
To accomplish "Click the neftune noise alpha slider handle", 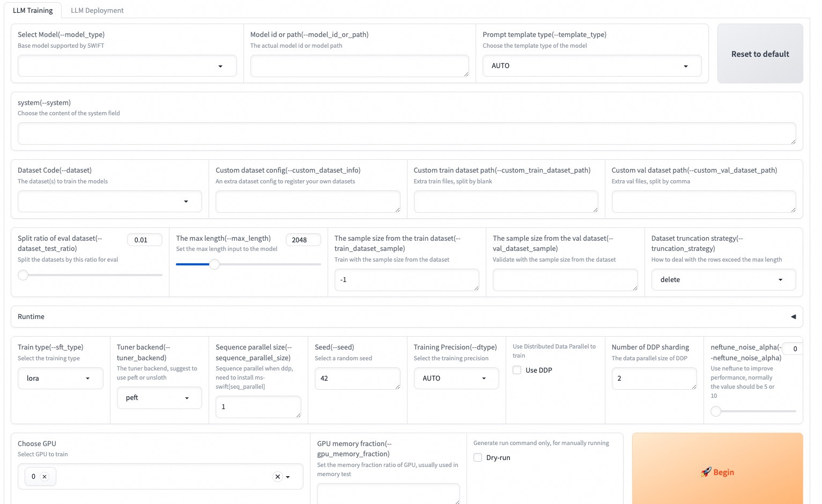I will click(716, 411).
